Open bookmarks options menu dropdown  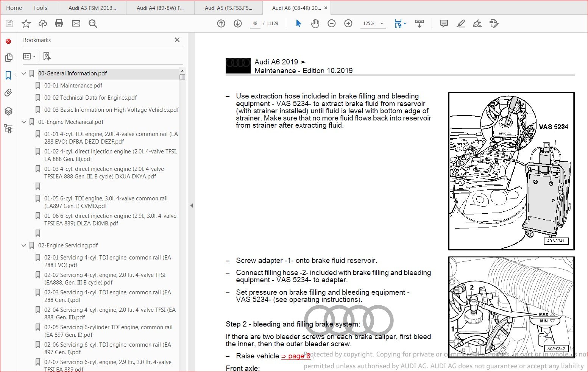29,56
